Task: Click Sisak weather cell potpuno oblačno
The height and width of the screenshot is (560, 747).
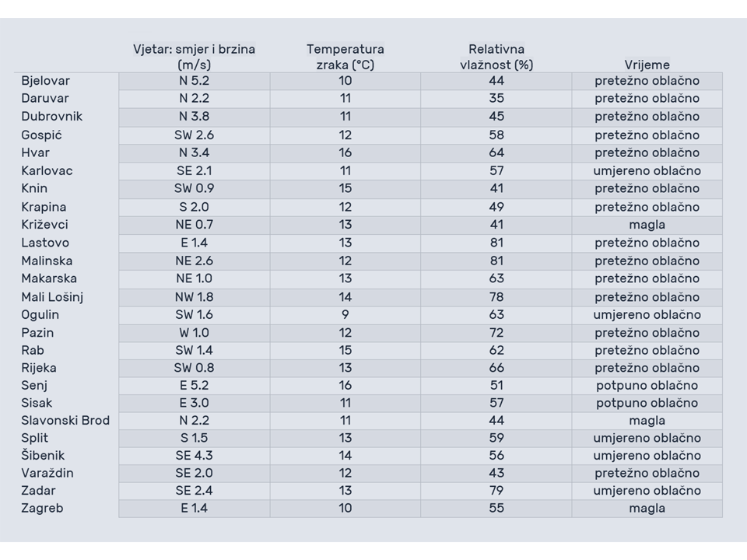Action: coord(647,403)
